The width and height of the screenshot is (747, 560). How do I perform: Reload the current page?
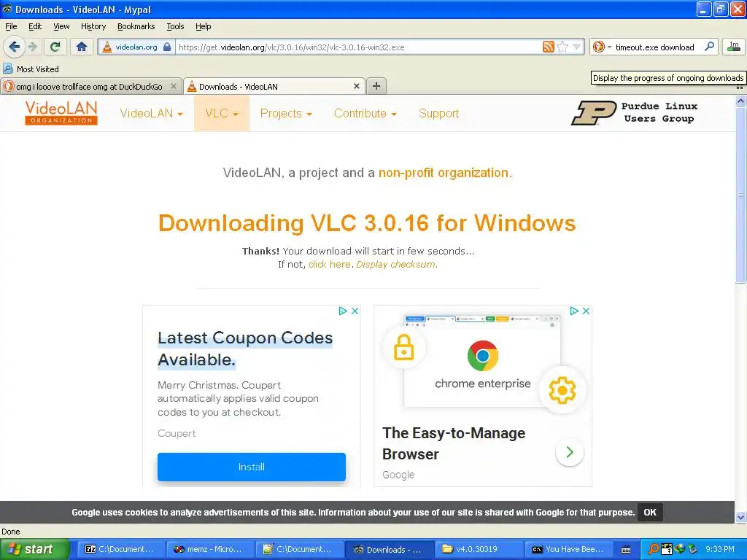[55, 47]
